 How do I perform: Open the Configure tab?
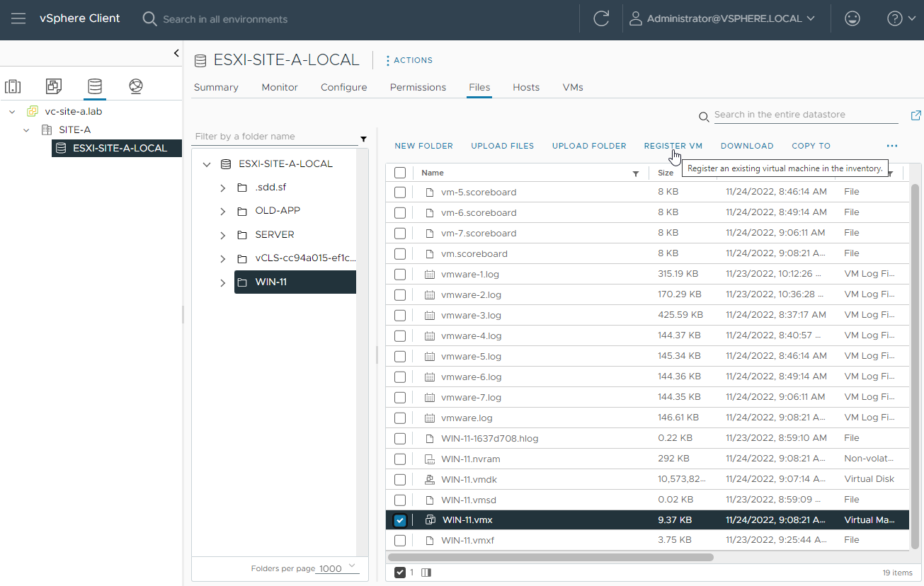pos(344,87)
